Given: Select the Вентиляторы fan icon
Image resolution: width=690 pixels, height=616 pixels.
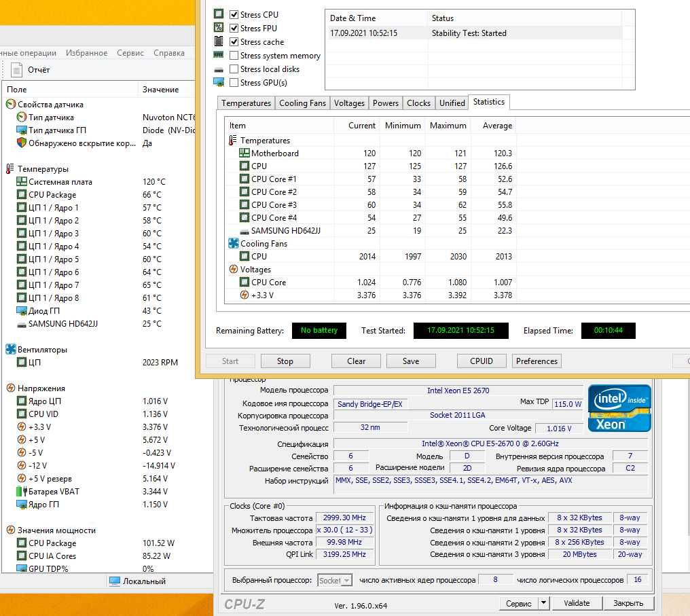Looking at the screenshot, I should coord(11,349).
